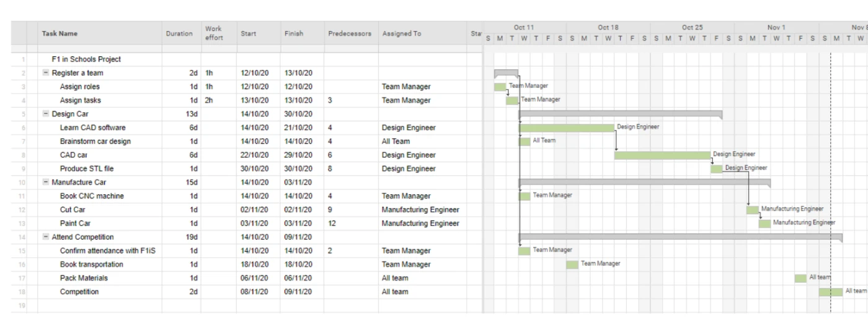The height and width of the screenshot is (327, 868).
Task: Click the Pack Materials Gantt bar
Action: [x=800, y=278]
